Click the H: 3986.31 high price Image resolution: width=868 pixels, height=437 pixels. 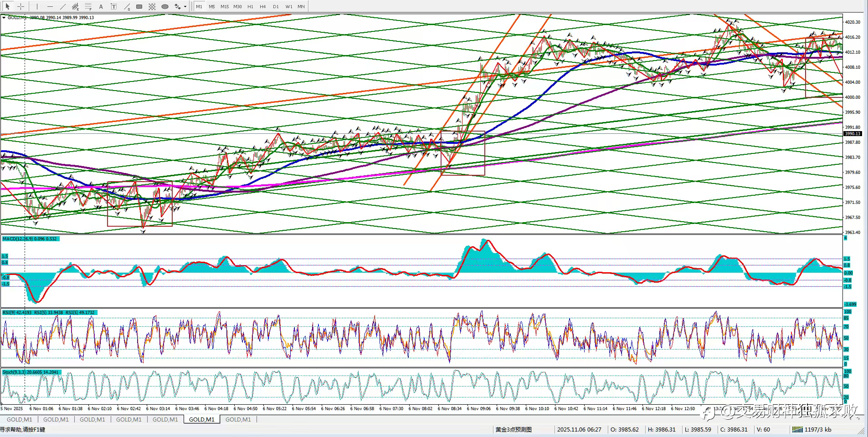click(x=662, y=429)
